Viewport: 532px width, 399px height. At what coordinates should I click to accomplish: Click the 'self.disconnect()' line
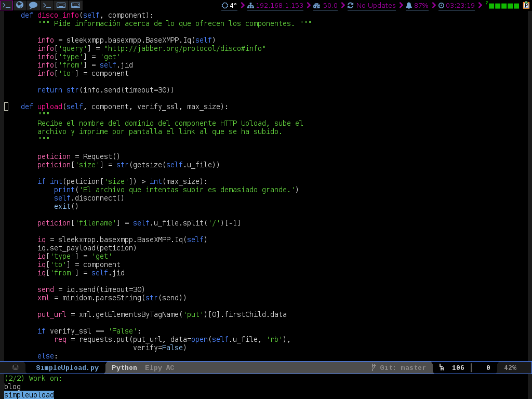[x=89, y=198]
